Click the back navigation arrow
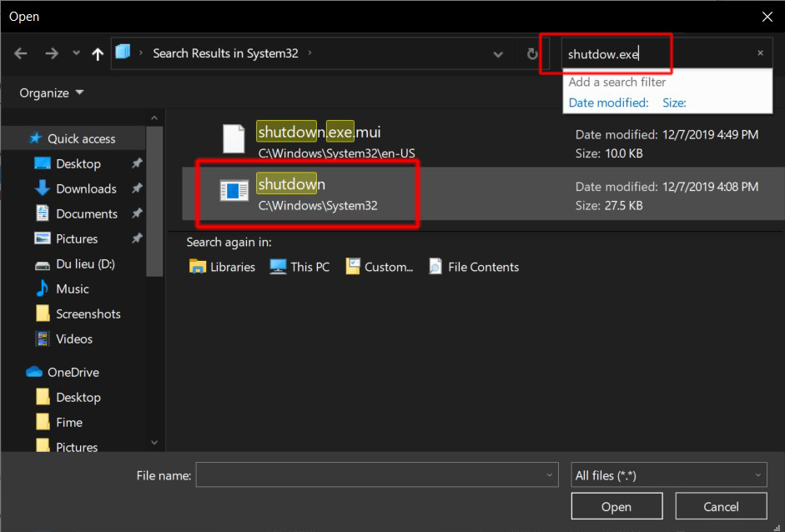Viewport: 785px width, 532px height. point(20,53)
